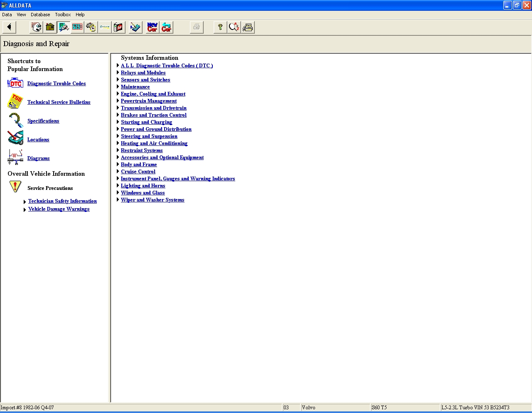Open Diagnostic Trouble Codes shortcut link
This screenshot has height=413, width=532.
(57, 84)
